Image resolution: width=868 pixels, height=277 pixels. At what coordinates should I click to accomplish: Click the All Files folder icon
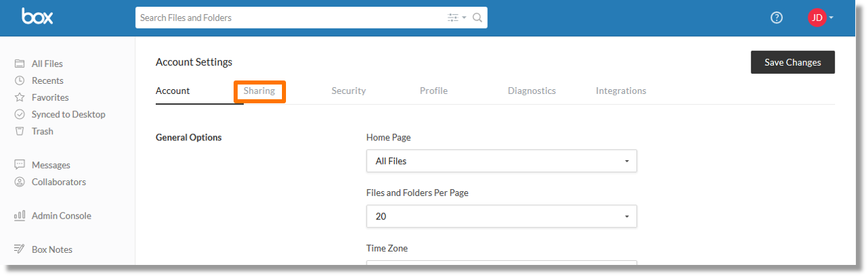pyautogui.click(x=19, y=64)
